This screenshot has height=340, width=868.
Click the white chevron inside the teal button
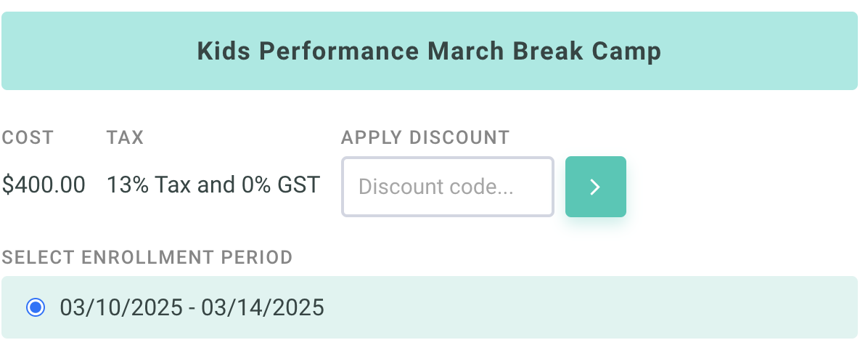[x=595, y=187]
